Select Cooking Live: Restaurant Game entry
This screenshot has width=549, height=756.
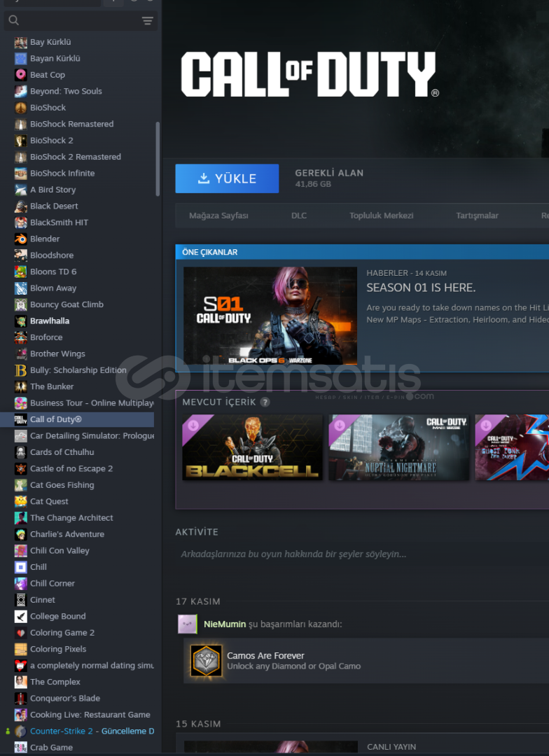(90, 715)
